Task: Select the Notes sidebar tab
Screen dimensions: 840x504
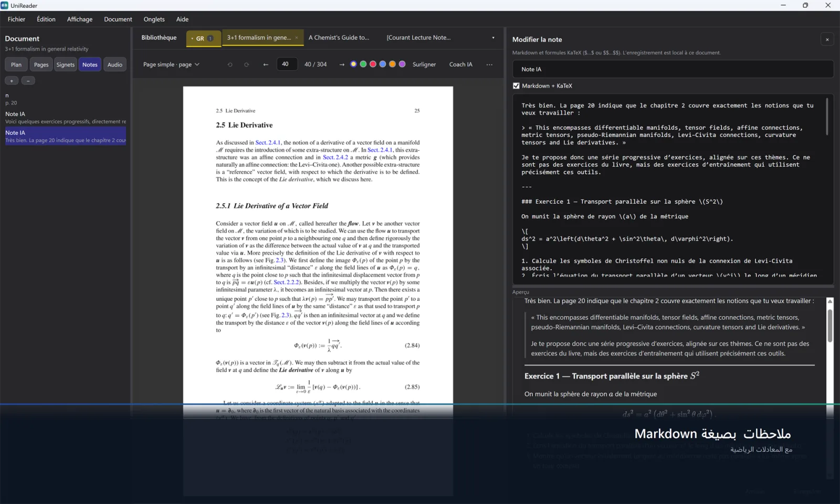Action: (90, 65)
